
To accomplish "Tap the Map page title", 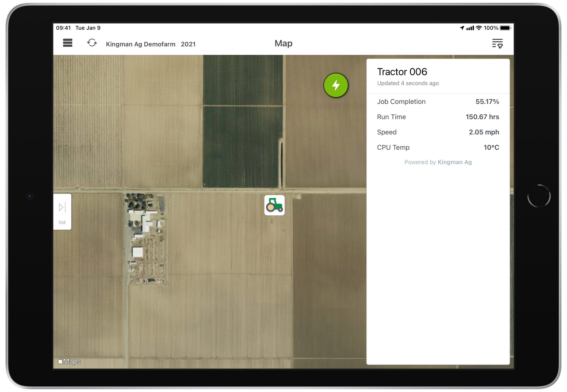I will (x=283, y=43).
